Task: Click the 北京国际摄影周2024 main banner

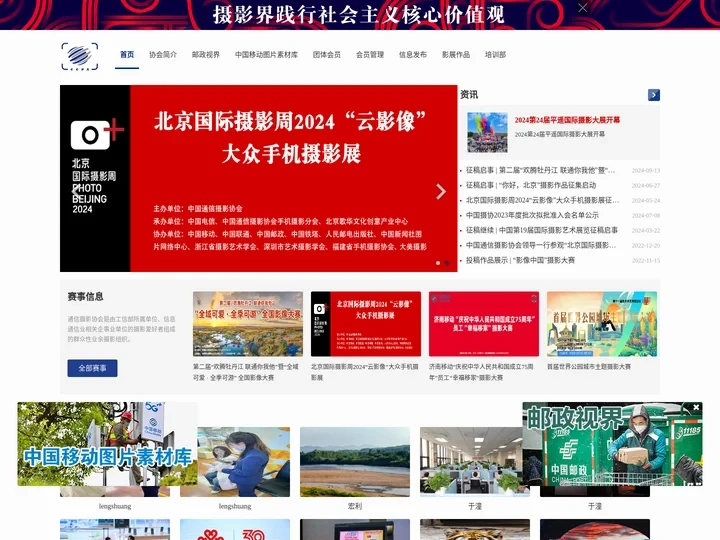Action: tap(259, 178)
